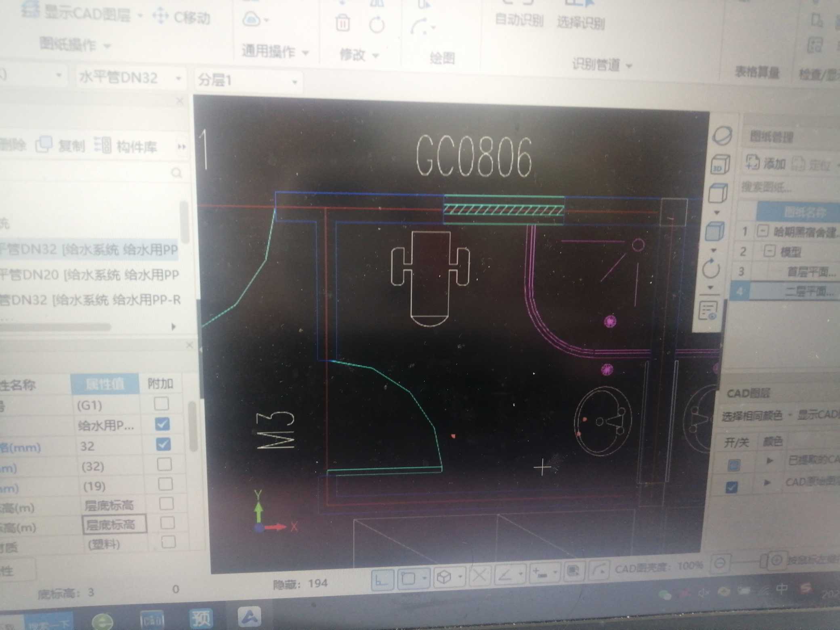The image size is (840, 630).
Task: Toggle 附加 checkbox for the (32) row
Action: click(x=164, y=464)
